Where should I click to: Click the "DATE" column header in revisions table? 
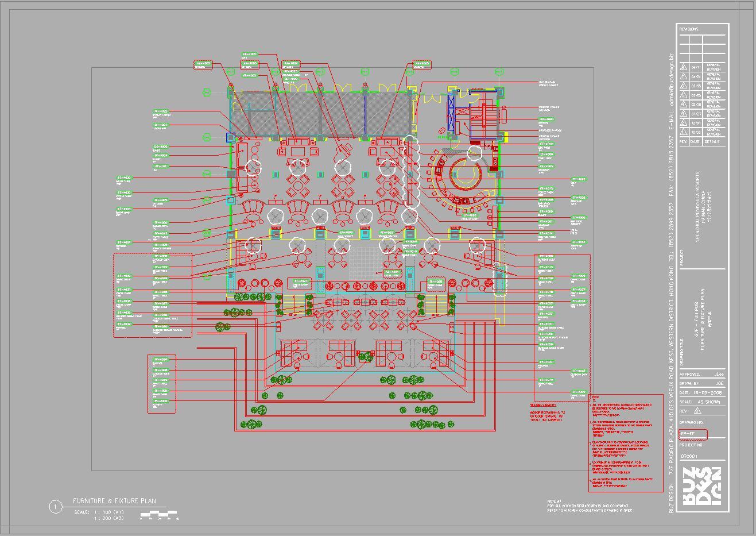coord(695,141)
